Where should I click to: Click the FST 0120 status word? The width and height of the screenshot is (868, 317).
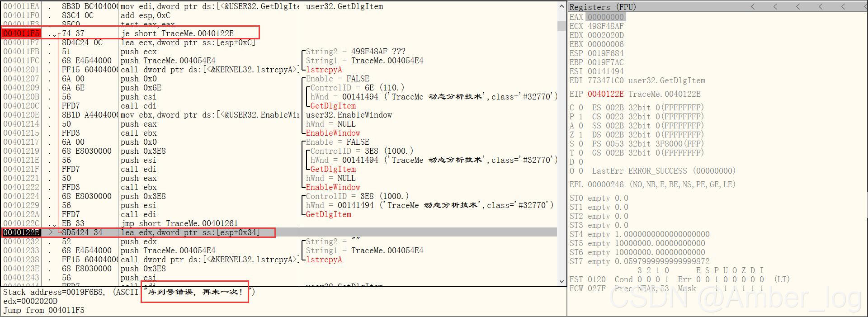(588, 279)
